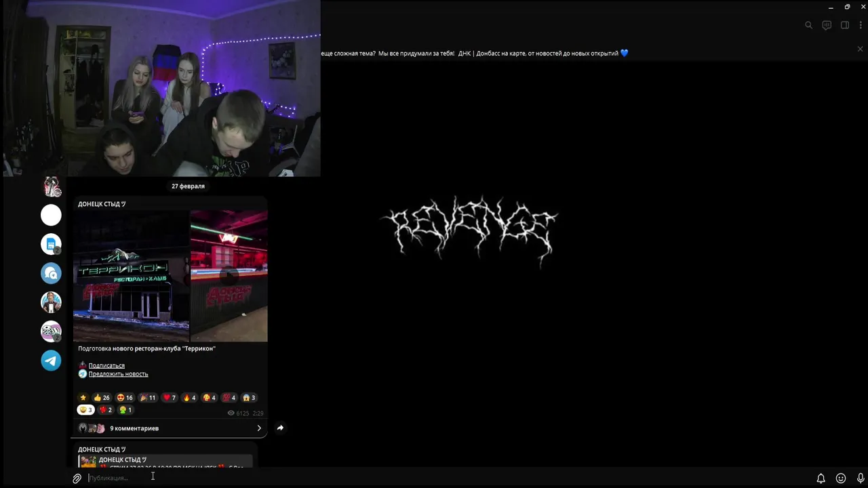
Task: Open the plain white circle avatar chat
Action: point(51,215)
